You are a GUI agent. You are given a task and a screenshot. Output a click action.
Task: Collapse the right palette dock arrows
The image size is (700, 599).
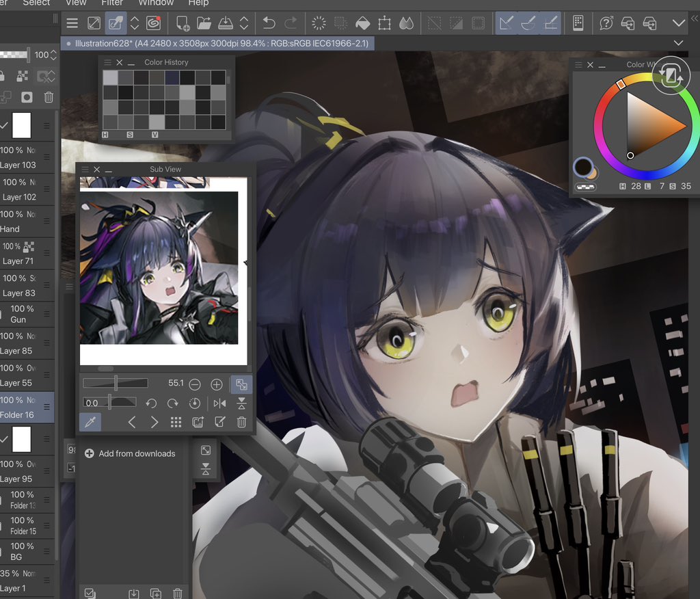point(695,18)
